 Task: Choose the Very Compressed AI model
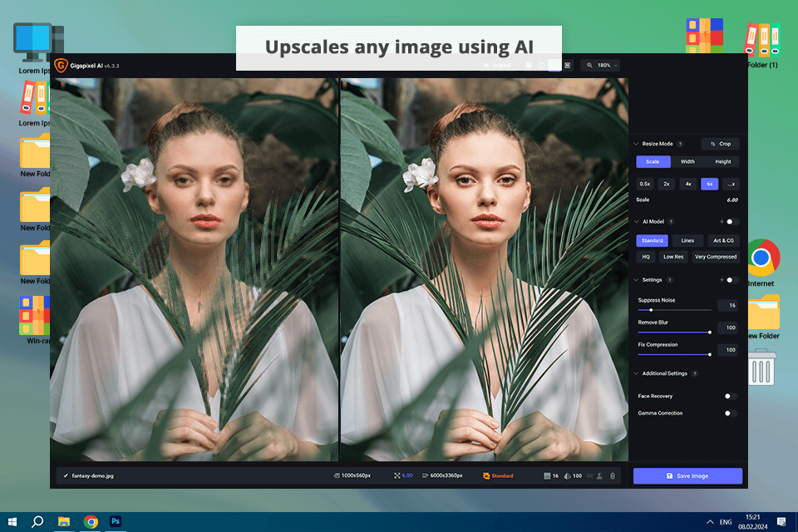pos(716,257)
